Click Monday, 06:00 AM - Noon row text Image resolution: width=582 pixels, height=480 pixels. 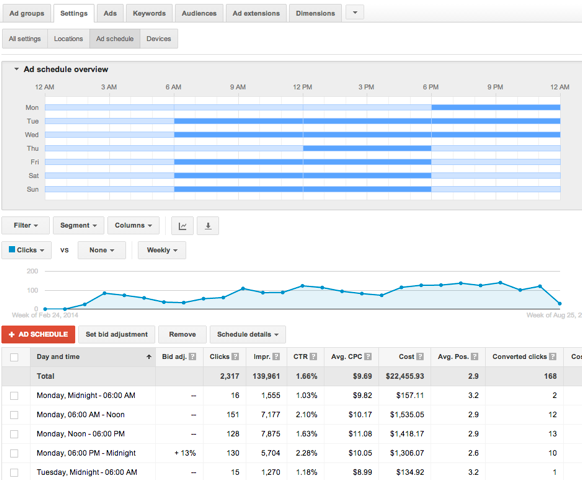pyautogui.click(x=81, y=415)
